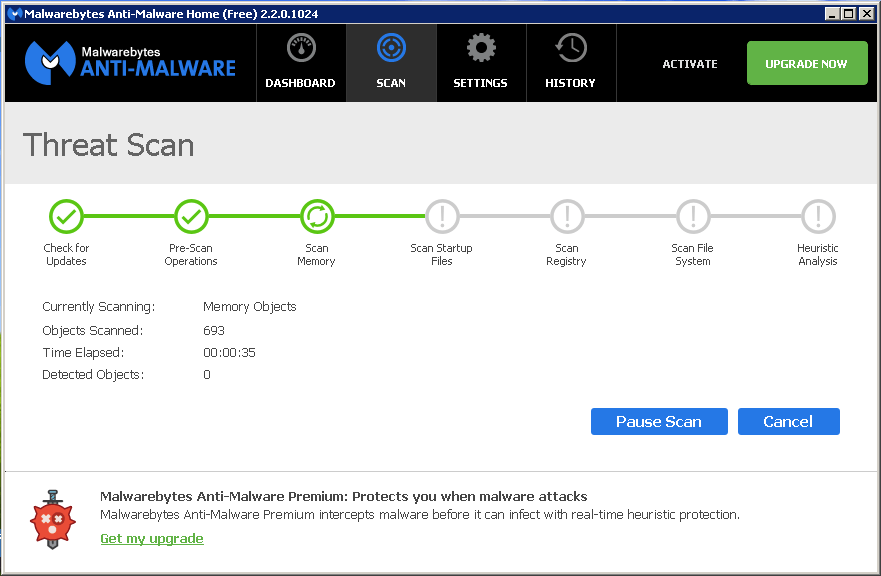This screenshot has width=881, height=576.
Task: Click the green UPGRADE NOW button
Action: 807,63
